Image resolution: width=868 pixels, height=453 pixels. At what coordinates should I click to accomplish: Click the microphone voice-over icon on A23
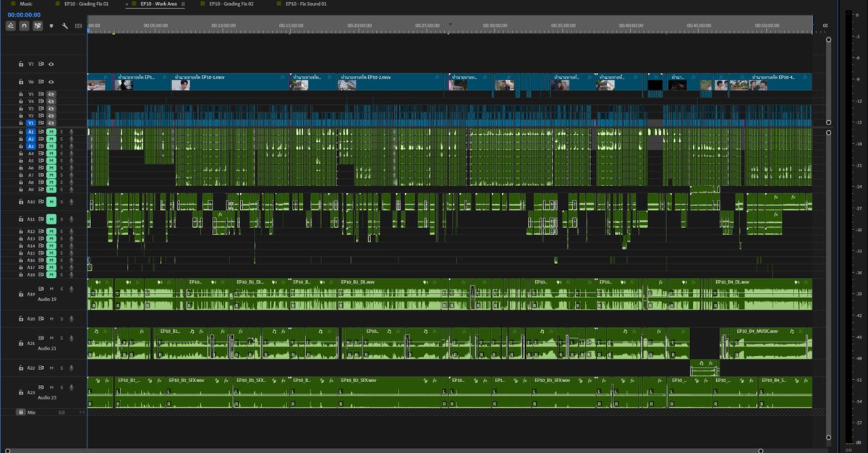tap(72, 387)
